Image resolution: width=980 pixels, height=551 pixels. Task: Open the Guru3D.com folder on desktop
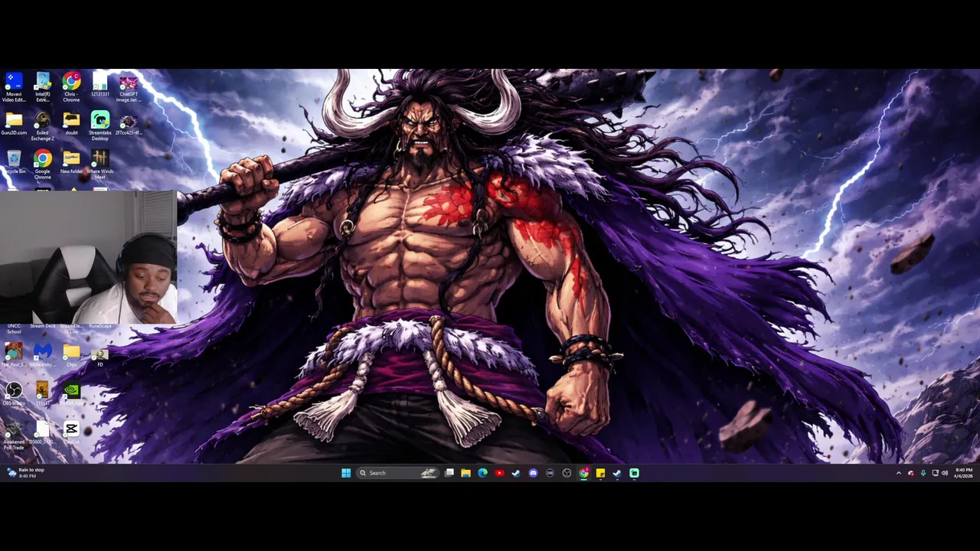14,123
